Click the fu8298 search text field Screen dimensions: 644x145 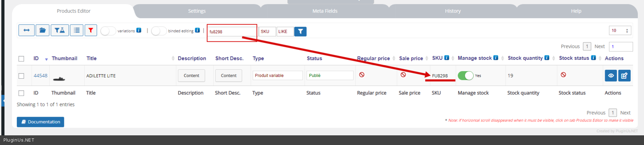232,32
